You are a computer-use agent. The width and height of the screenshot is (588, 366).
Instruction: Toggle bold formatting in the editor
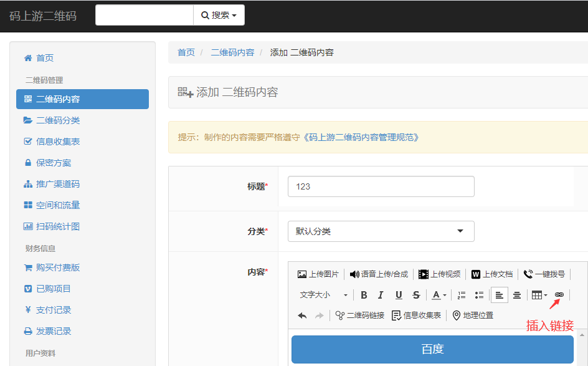point(364,295)
